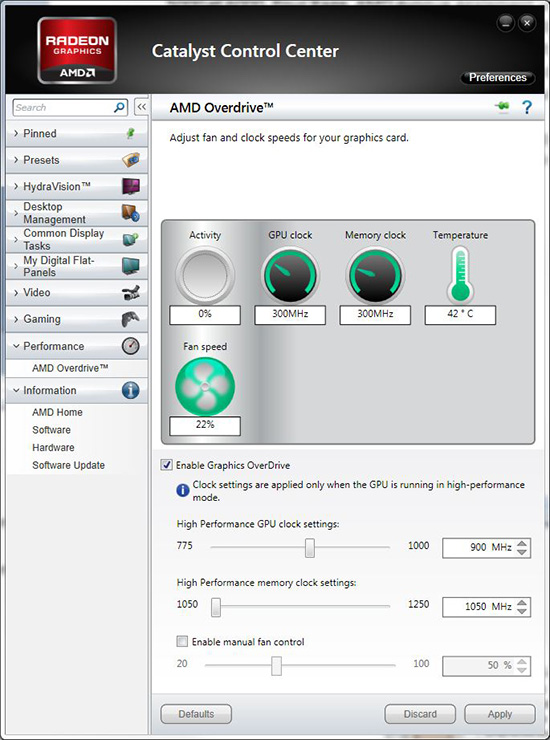550x740 pixels.
Task: Click the Apply button
Action: point(499,714)
